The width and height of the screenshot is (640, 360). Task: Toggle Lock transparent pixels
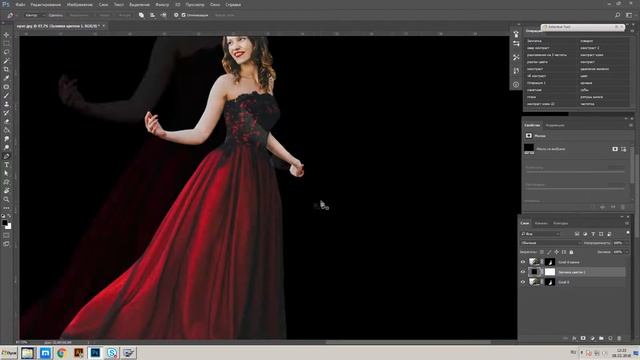(x=542, y=252)
